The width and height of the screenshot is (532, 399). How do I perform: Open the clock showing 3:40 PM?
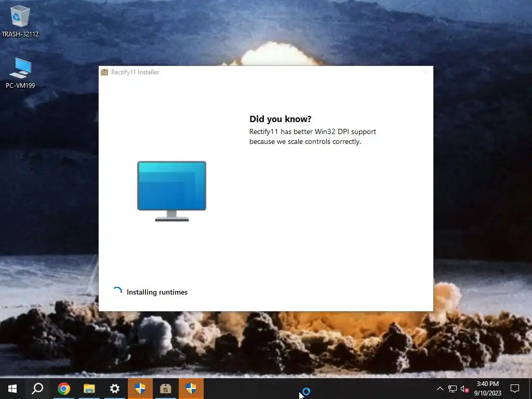[x=487, y=389]
